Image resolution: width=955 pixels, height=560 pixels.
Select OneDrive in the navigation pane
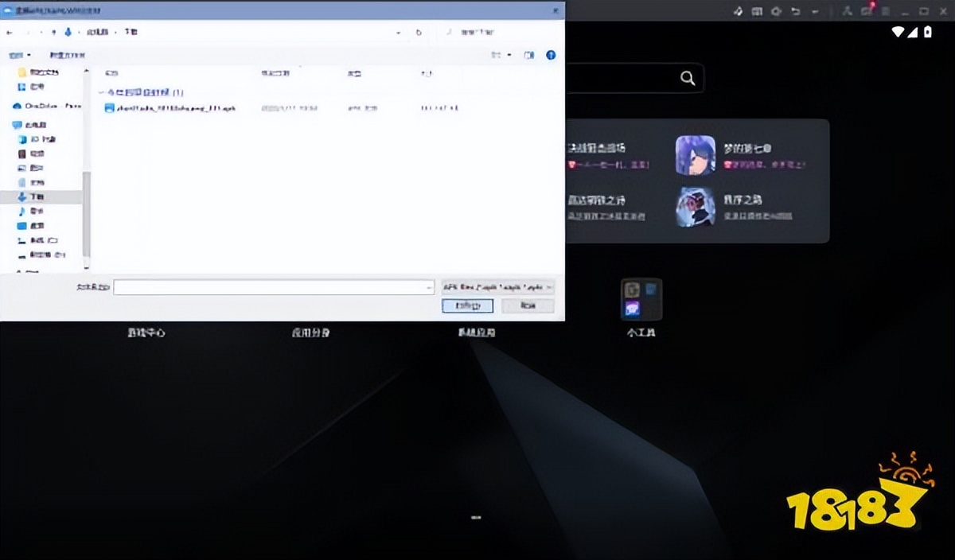(46, 105)
